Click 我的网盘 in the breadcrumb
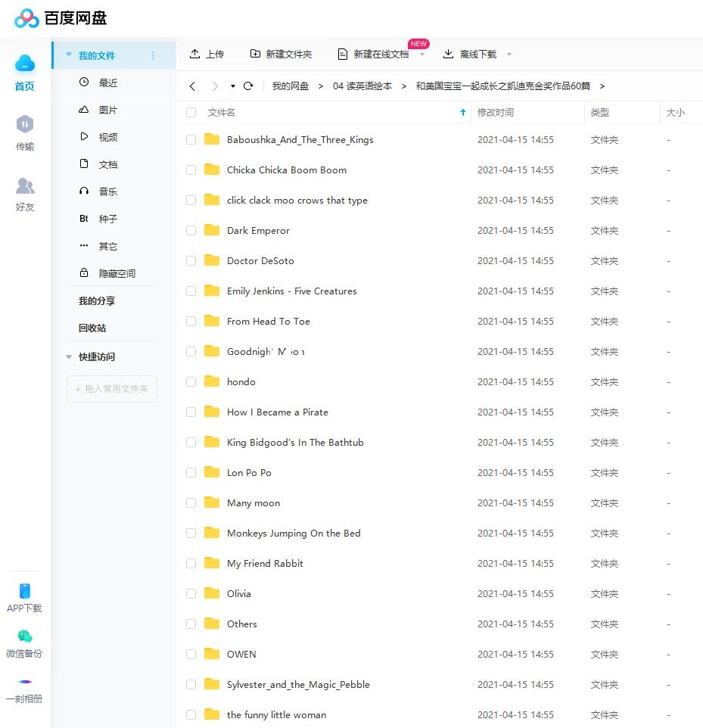Screen dimensions: 703x728 pos(288,86)
